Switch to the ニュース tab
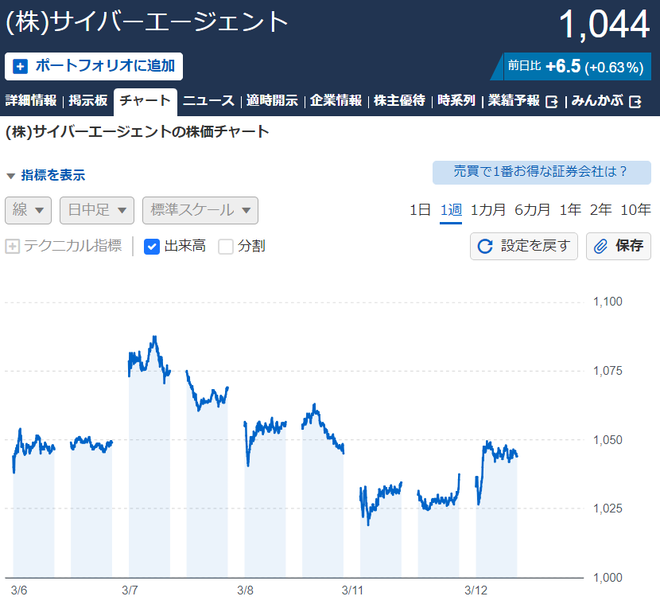660x604 pixels. (208, 101)
